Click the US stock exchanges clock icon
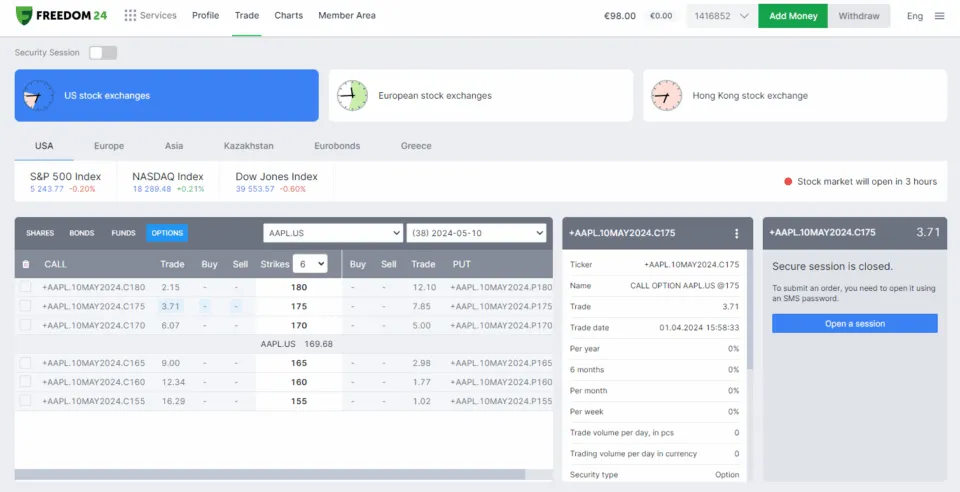The height and width of the screenshot is (492, 960). point(37,96)
